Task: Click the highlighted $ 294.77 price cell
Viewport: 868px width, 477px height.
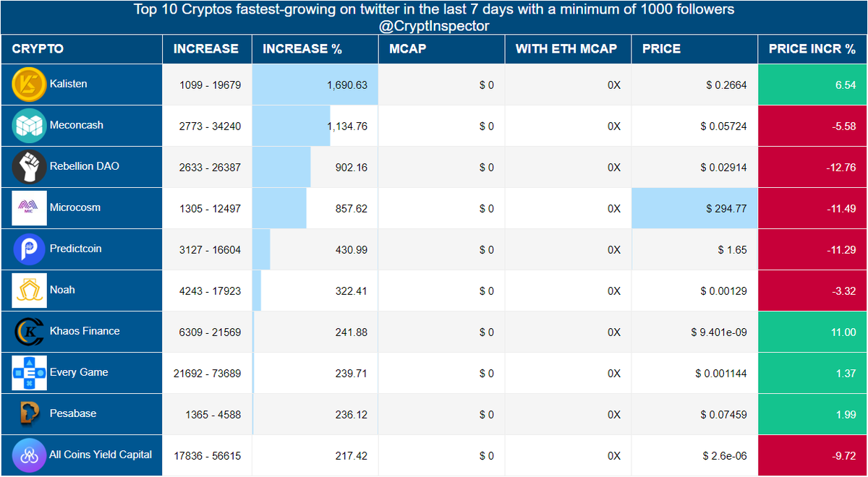Action: pyautogui.click(x=694, y=208)
